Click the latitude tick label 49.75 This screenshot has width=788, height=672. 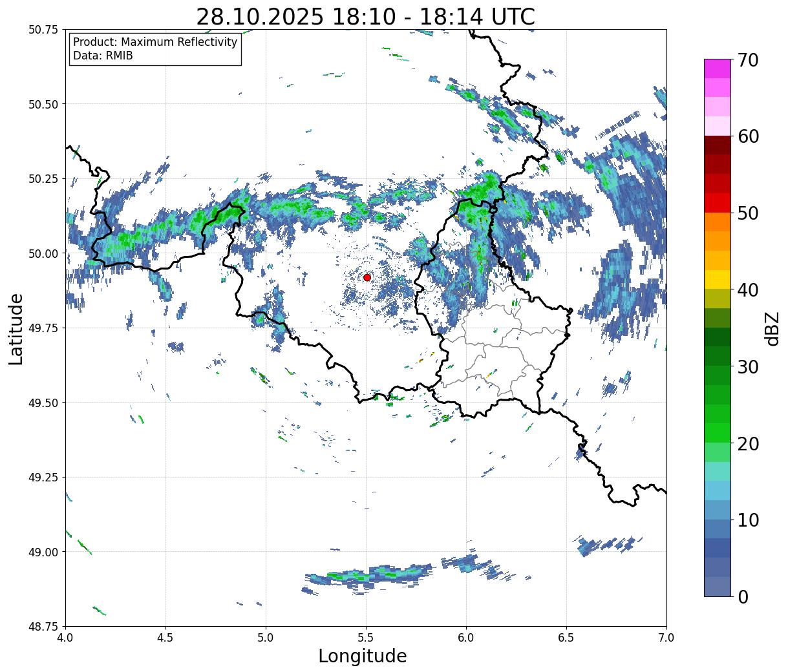43,328
